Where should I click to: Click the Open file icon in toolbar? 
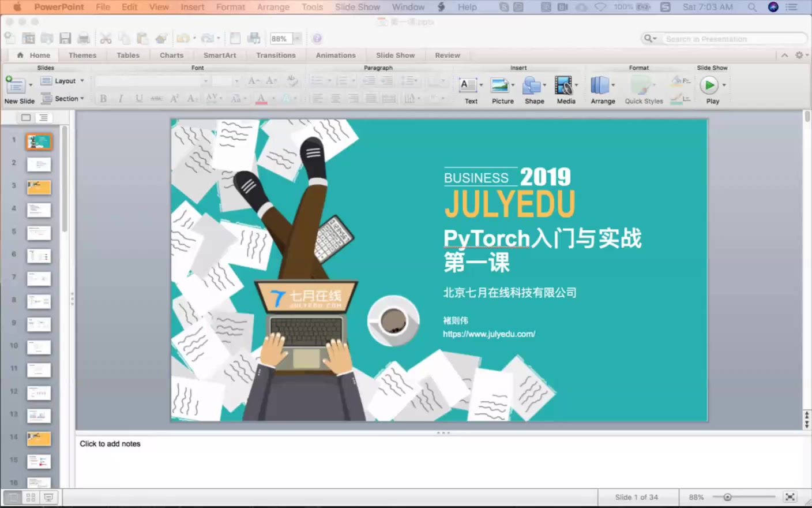[47, 39]
